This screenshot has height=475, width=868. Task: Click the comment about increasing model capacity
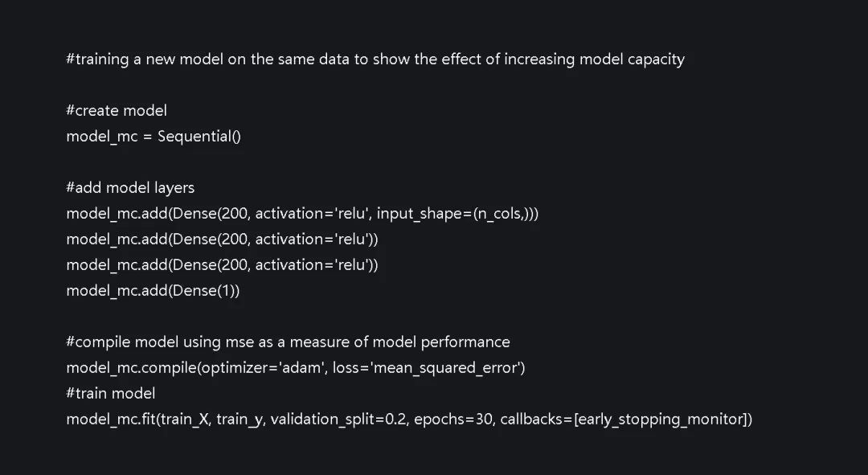tap(375, 59)
